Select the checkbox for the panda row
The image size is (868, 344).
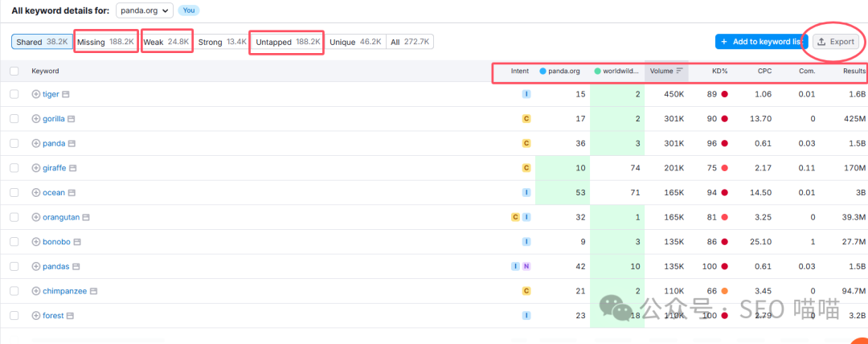pos(14,143)
